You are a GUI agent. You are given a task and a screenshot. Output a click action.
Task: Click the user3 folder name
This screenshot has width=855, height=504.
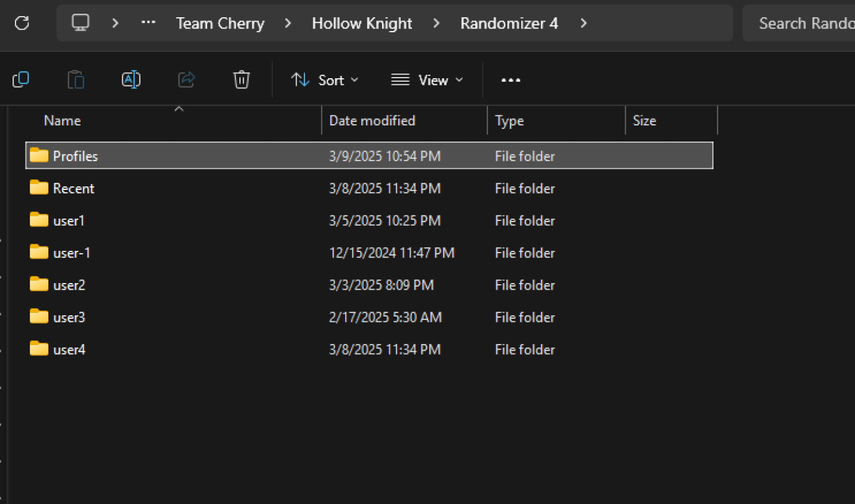tap(69, 317)
